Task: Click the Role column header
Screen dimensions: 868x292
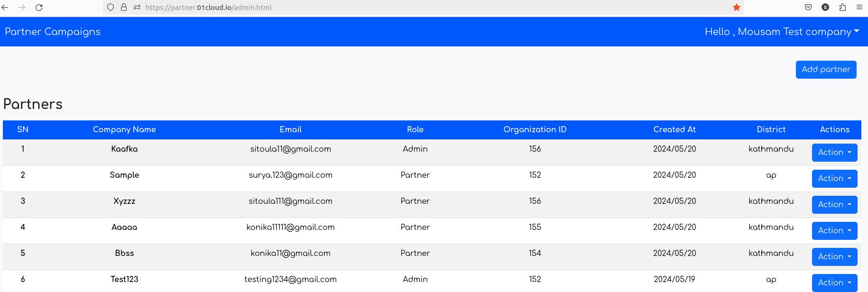Action: click(415, 129)
